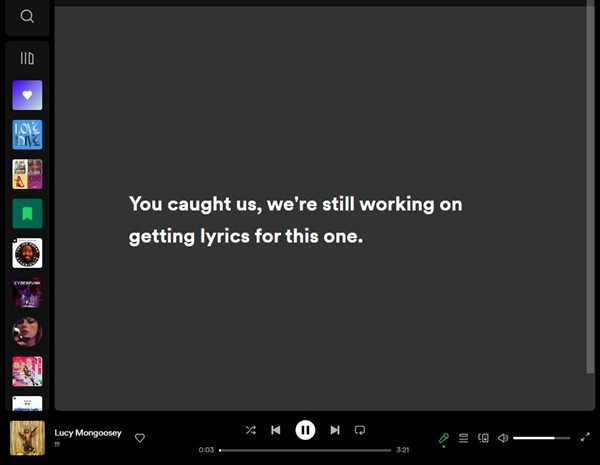Seek within the song progress bar
Screen dimensions: 600x465
point(305,450)
